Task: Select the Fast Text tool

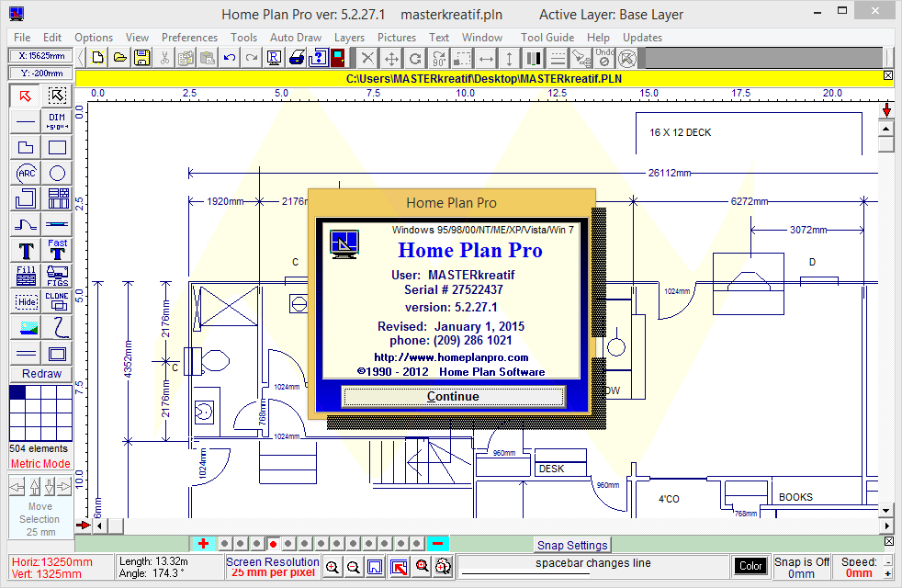Action: tap(57, 250)
